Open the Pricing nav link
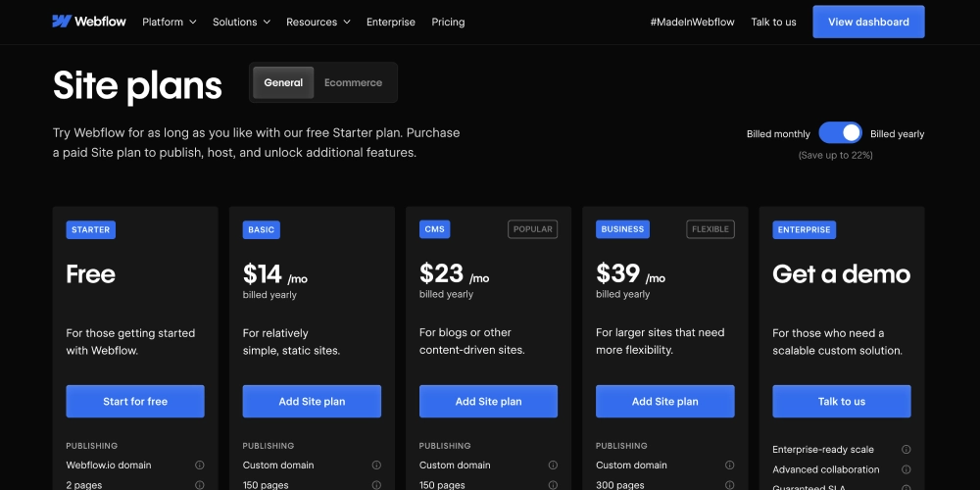This screenshot has height=490, width=980. click(448, 22)
